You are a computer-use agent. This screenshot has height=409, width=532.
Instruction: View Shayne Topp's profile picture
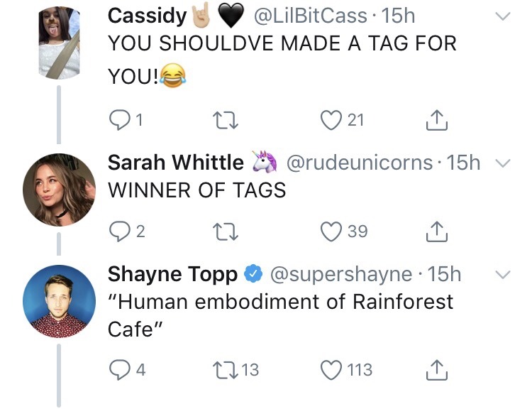click(59, 301)
